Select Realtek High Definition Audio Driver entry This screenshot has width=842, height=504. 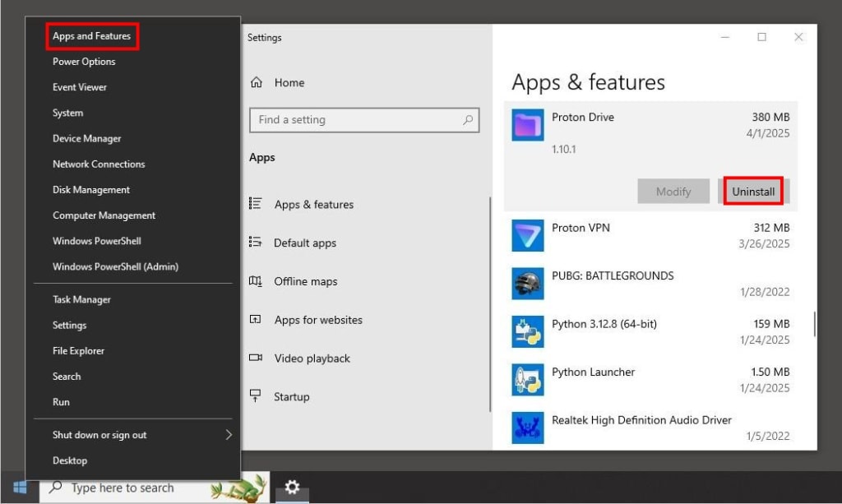(641, 420)
